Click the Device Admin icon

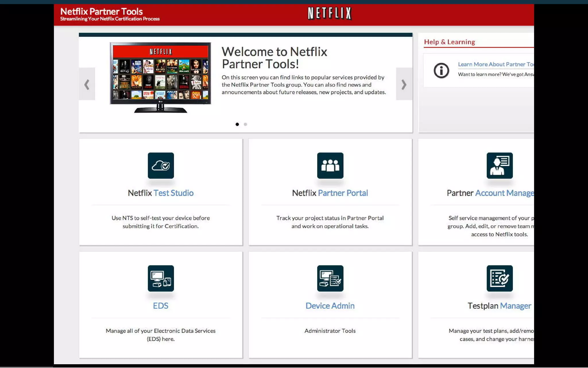point(330,278)
